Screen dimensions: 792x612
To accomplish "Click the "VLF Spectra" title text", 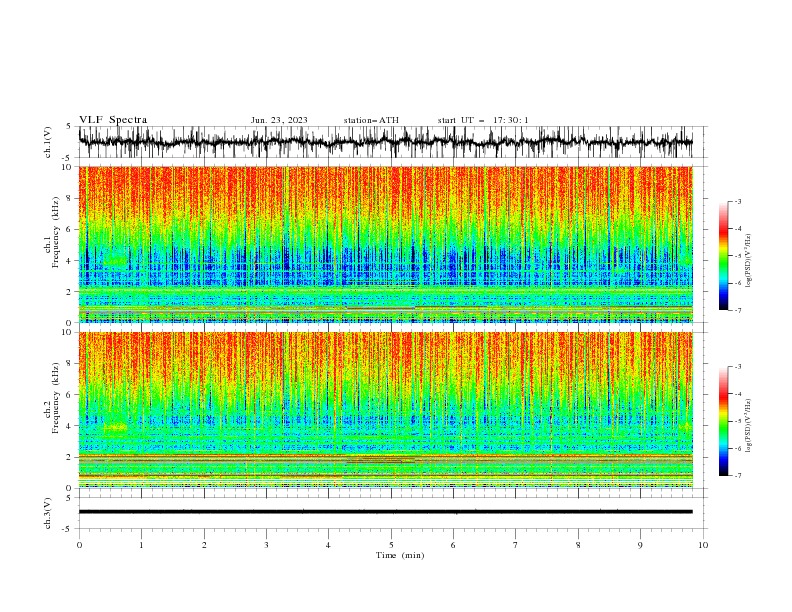I will tap(113, 120).
